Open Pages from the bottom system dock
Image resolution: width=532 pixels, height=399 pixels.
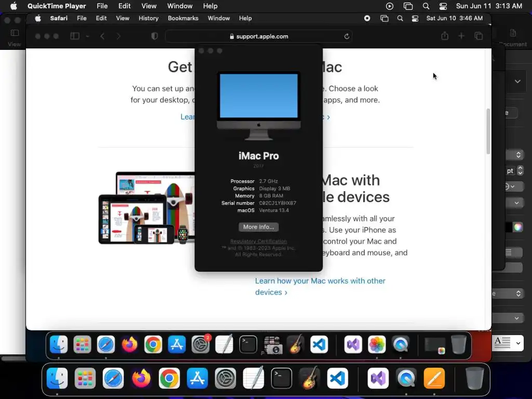(434, 378)
